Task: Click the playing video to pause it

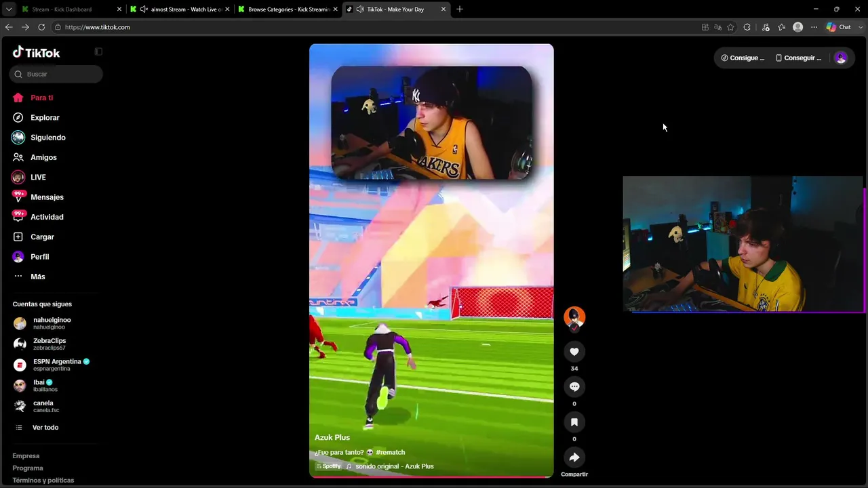Action: pyautogui.click(x=431, y=261)
